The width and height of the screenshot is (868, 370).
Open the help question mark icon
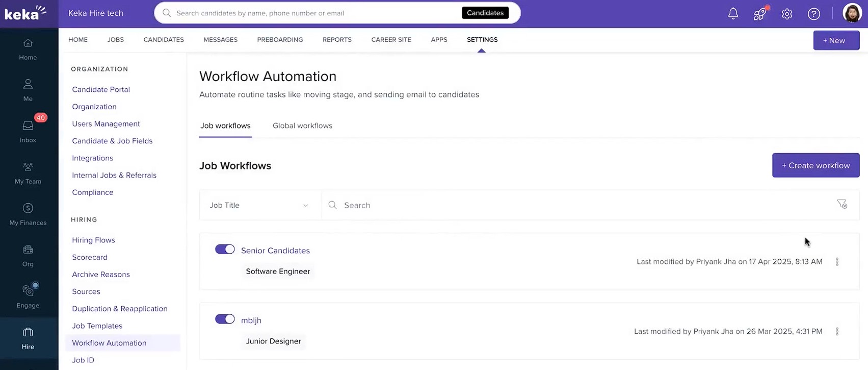click(x=814, y=14)
